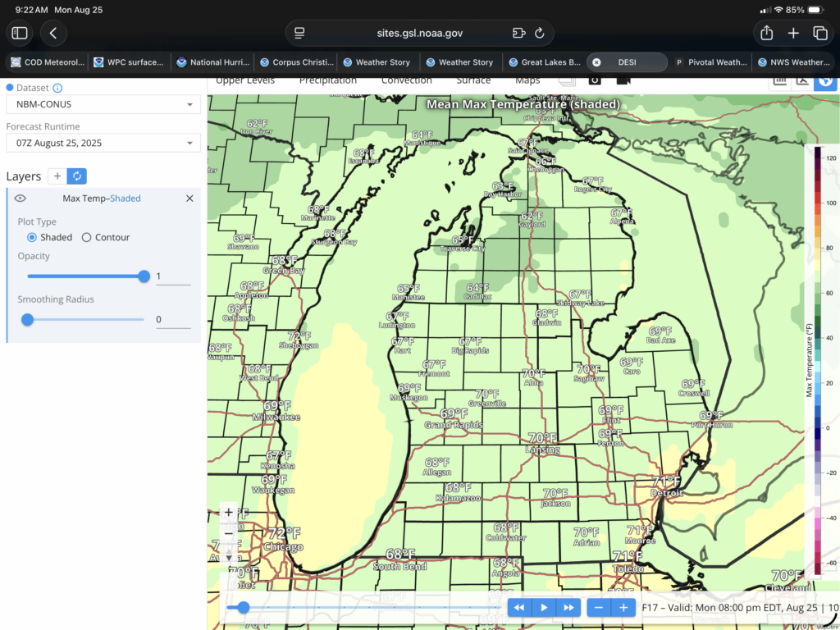Zoom in on the map
The height and width of the screenshot is (630, 840).
pos(229,512)
